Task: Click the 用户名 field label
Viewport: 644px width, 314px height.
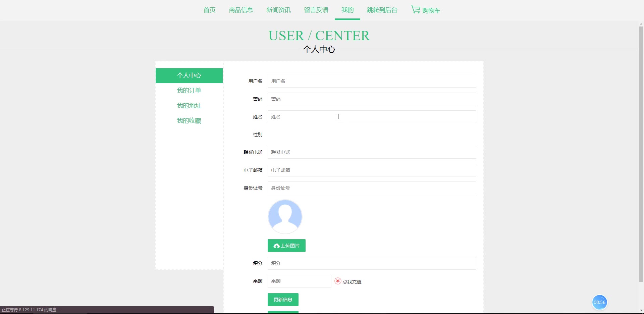Action: (x=255, y=81)
